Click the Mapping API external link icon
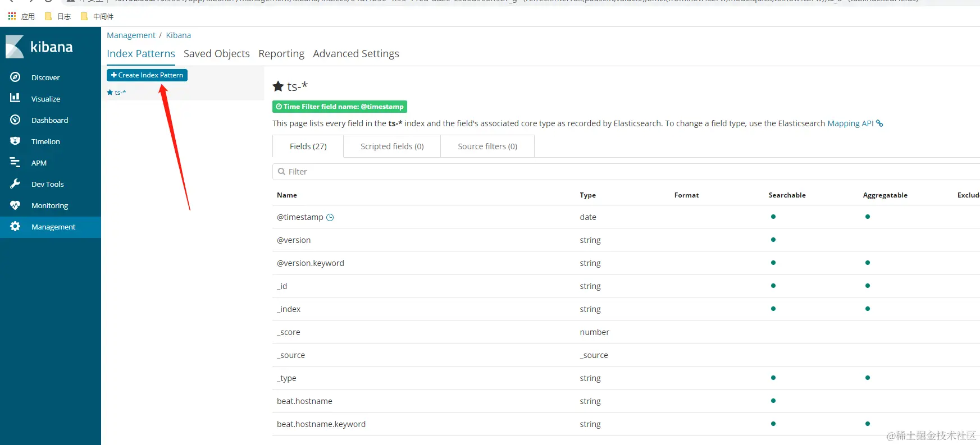This screenshot has height=445, width=980. click(879, 123)
